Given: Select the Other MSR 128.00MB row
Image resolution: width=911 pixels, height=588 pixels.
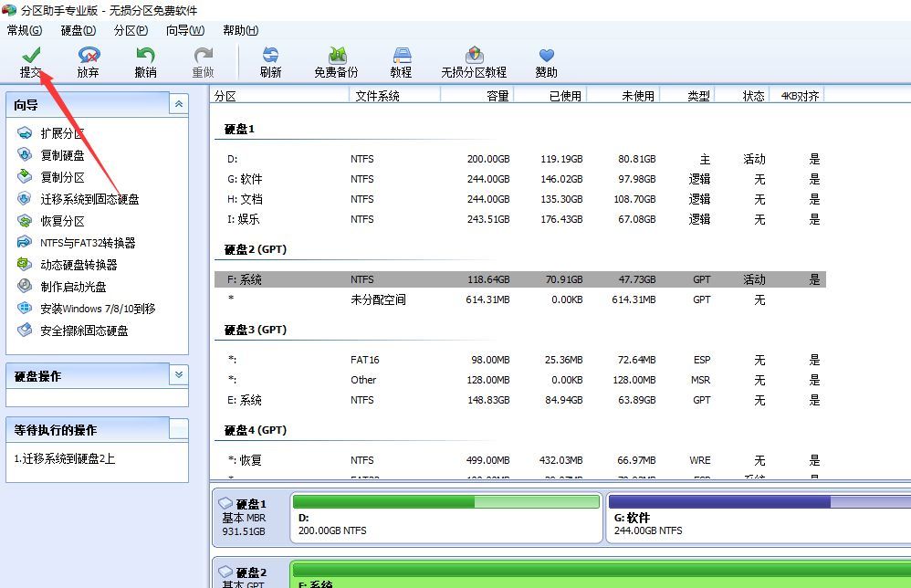Looking at the screenshot, I should point(520,380).
